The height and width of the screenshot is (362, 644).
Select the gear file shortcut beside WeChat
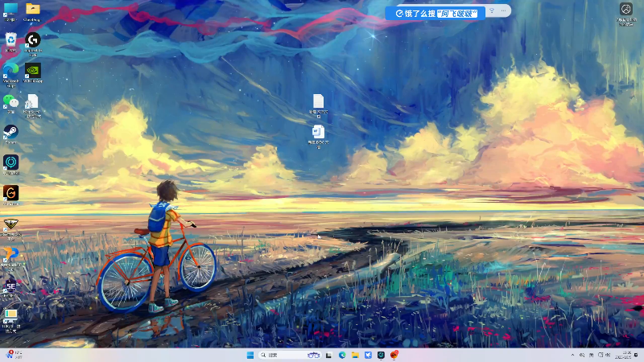pos(32,105)
